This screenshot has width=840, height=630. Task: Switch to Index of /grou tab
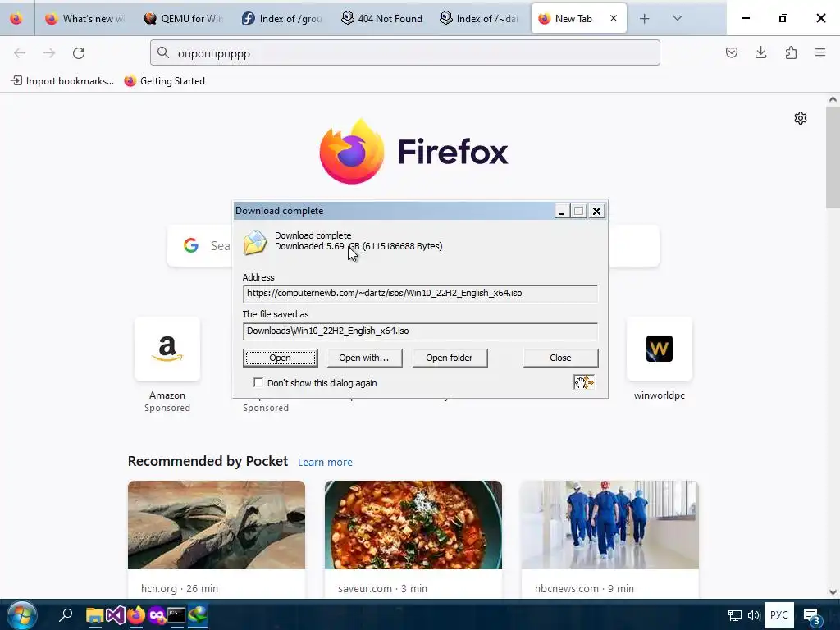(x=282, y=19)
